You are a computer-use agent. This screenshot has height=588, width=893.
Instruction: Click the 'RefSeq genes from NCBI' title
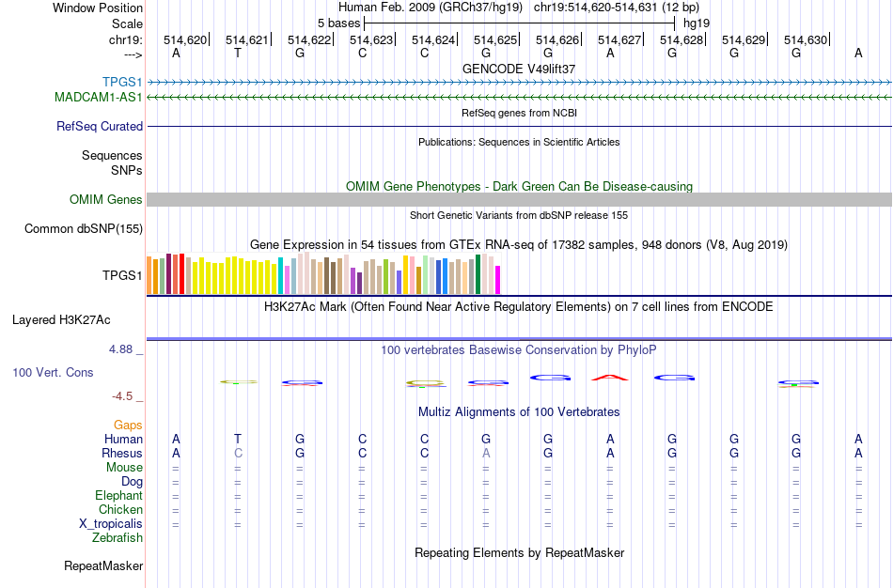point(520,113)
